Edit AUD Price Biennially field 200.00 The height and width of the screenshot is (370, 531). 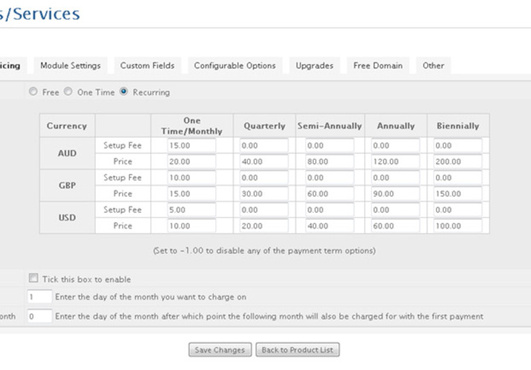pos(458,161)
